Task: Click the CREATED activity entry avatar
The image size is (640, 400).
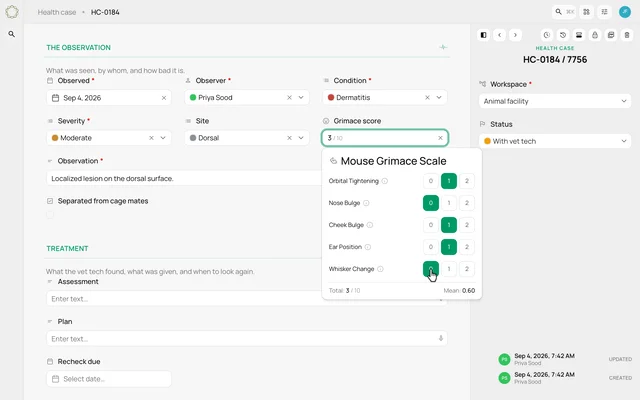Action: click(504, 378)
